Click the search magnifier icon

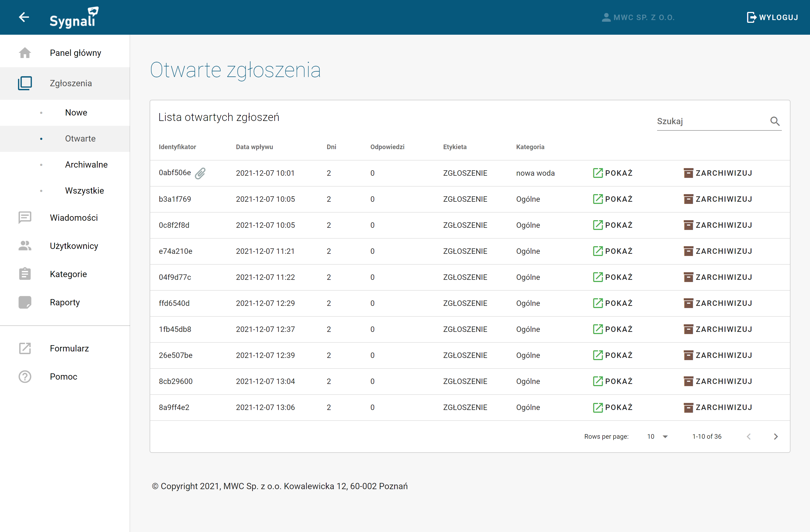click(x=774, y=121)
